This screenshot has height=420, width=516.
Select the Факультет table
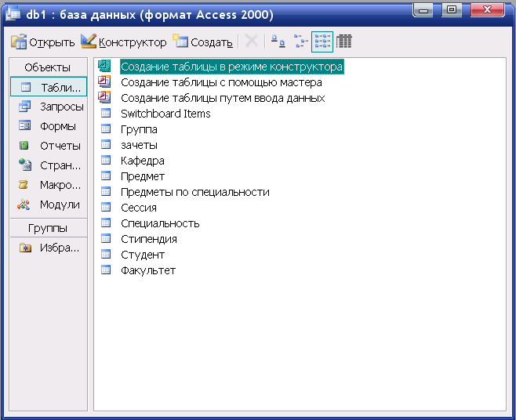tap(148, 270)
